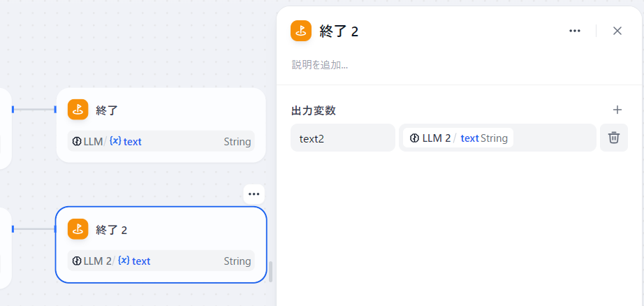Screen dimensions: 644x306
Task: Edit the text2 variable name field
Action: pyautogui.click(x=342, y=138)
